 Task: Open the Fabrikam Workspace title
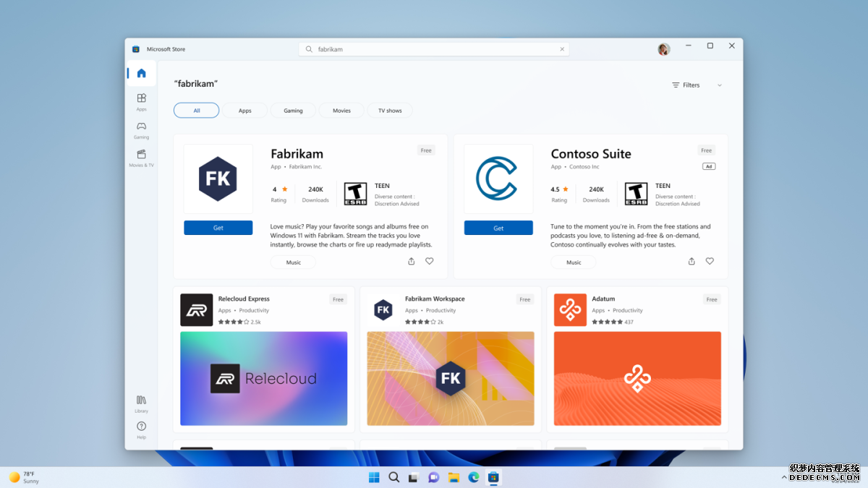click(435, 299)
